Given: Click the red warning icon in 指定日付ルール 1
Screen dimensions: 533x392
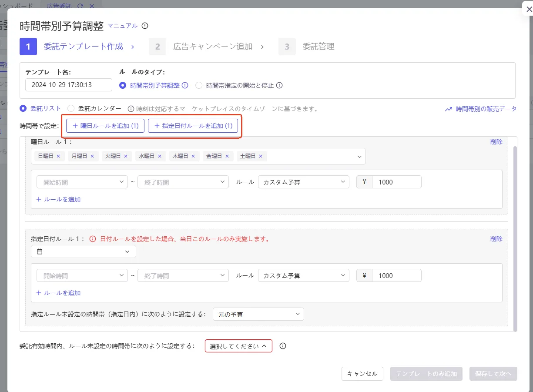Looking at the screenshot, I should (92, 239).
